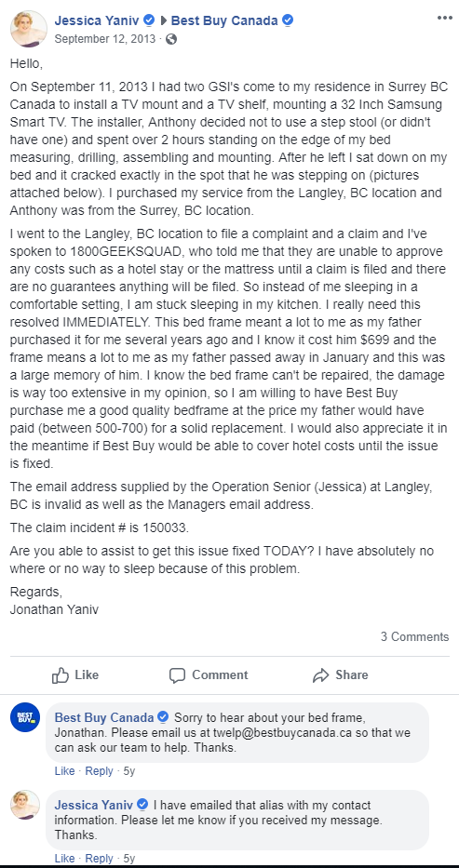Click the speech bubble Comment icon
The height and width of the screenshot is (868, 459).
point(177,675)
